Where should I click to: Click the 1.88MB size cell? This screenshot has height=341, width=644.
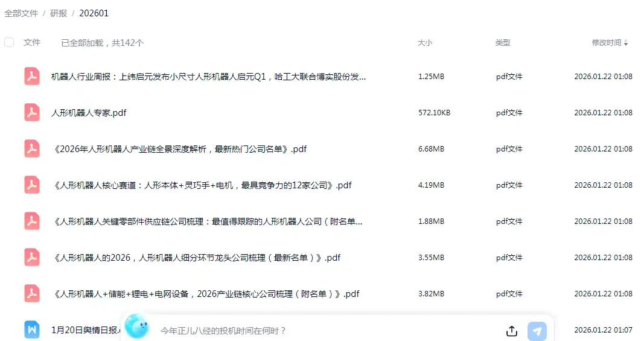pos(432,221)
